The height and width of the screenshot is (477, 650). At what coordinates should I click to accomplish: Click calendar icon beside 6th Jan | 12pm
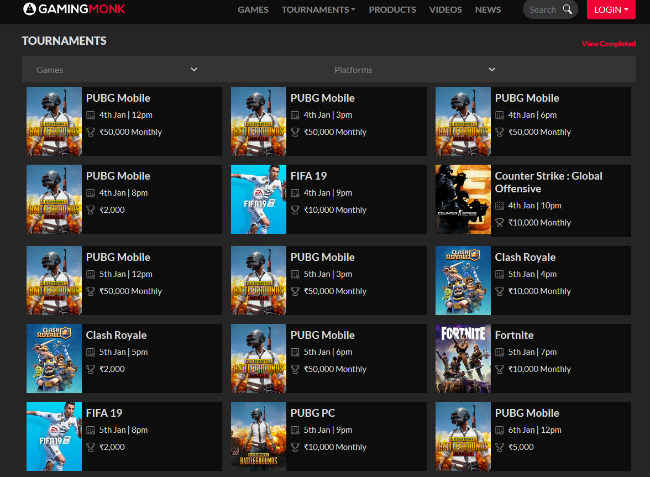pos(500,430)
